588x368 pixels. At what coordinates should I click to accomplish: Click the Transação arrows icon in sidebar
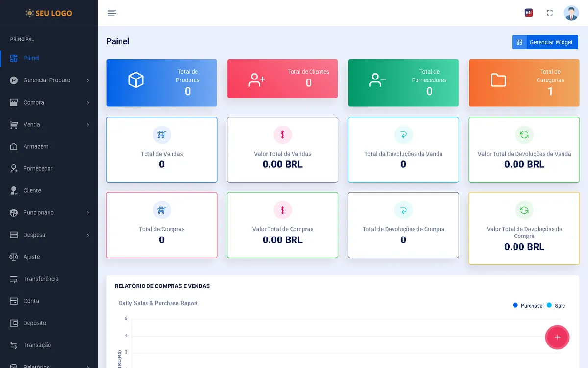pyautogui.click(x=14, y=345)
